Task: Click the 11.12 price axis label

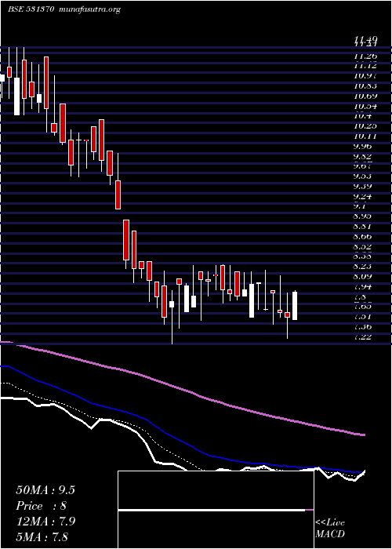Action: pos(365,65)
